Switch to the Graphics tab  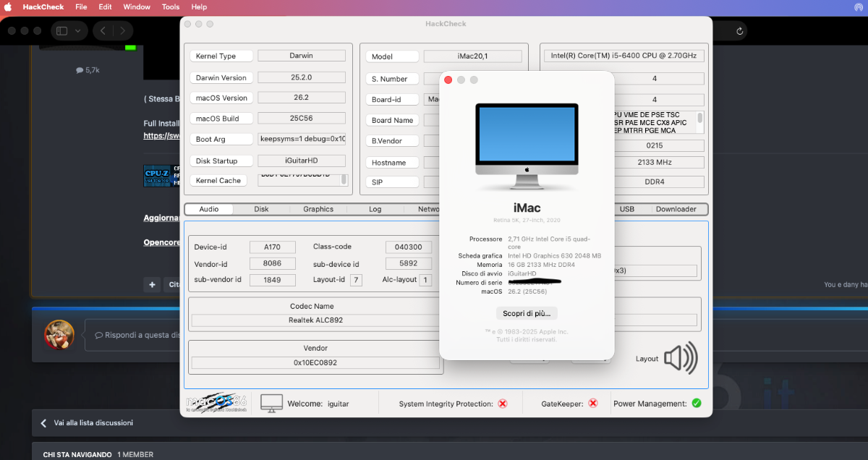click(x=318, y=209)
